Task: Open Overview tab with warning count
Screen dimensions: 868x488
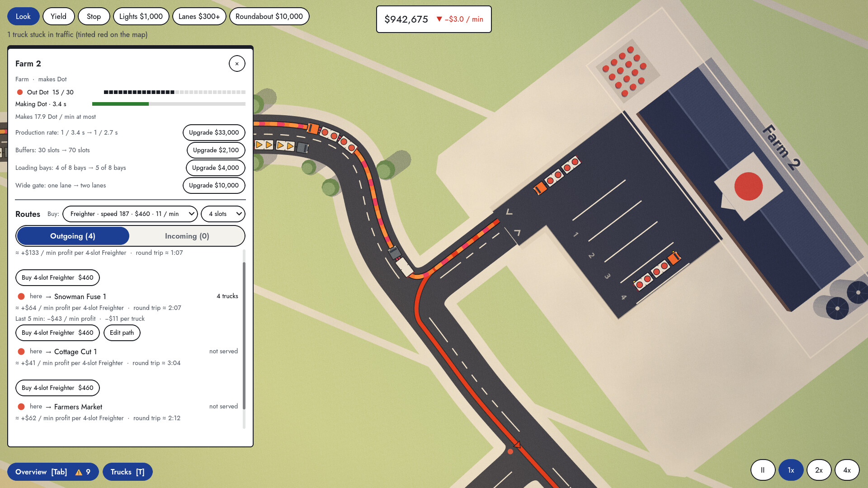Action: 53,472
